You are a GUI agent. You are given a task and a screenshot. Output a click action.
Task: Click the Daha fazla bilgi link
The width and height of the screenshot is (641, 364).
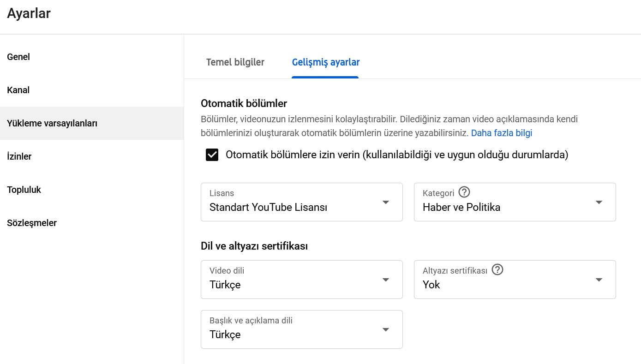[502, 133]
